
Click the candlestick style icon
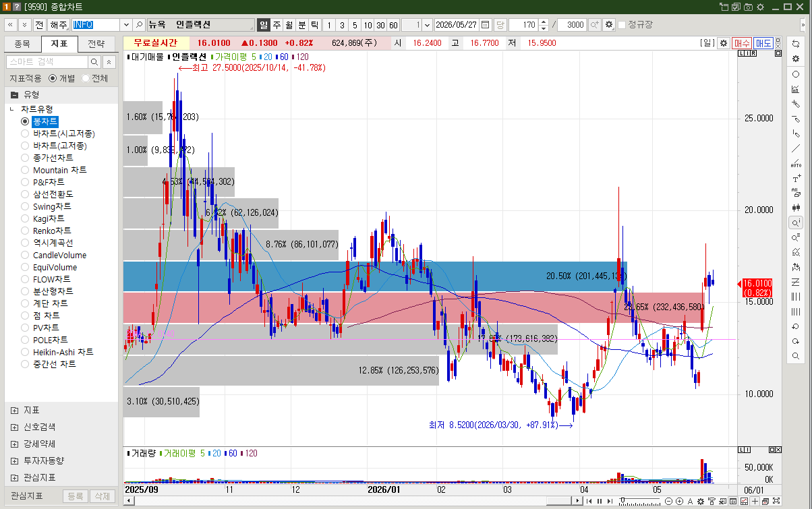pos(796,208)
